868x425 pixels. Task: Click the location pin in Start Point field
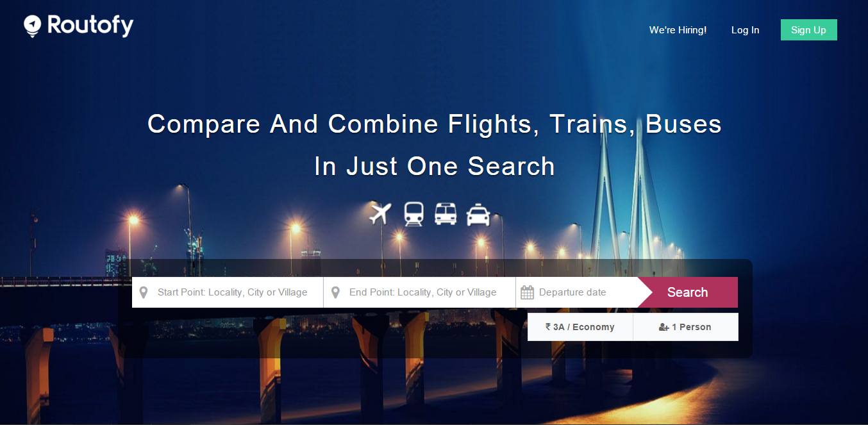[x=144, y=292]
